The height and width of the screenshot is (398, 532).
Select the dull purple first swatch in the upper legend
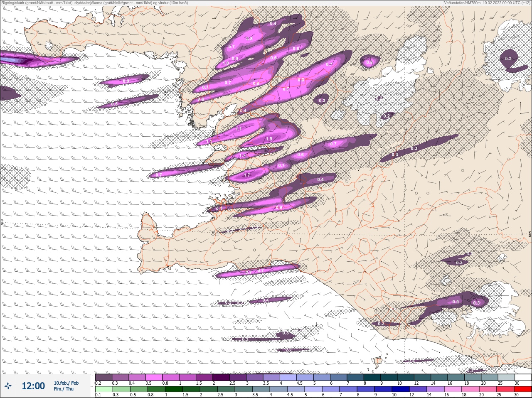[103, 377]
